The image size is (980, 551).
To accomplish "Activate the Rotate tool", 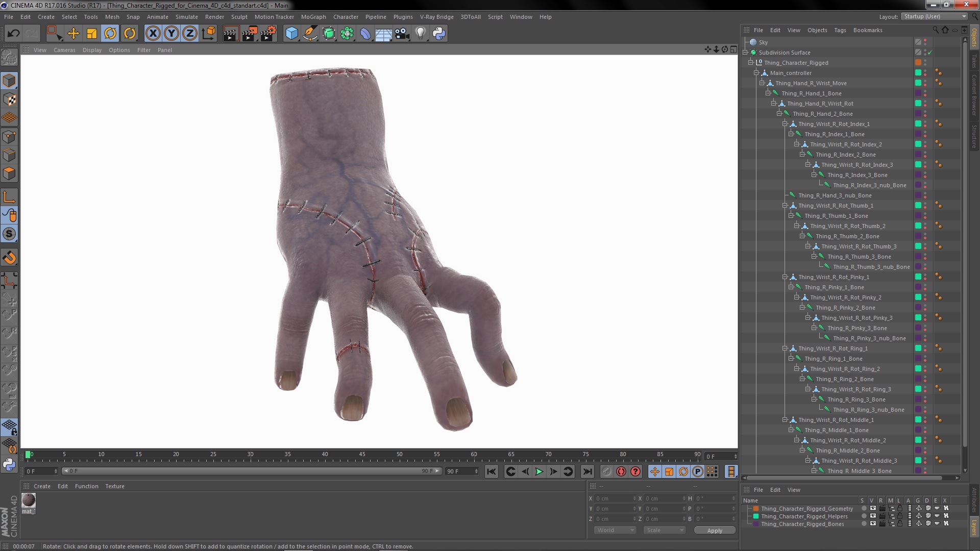I will click(x=110, y=34).
